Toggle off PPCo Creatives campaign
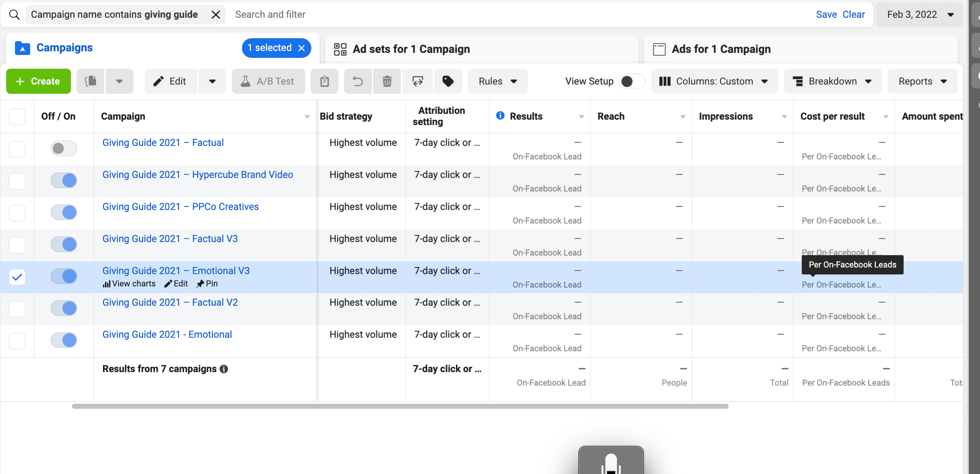The height and width of the screenshot is (474, 980). click(64, 213)
